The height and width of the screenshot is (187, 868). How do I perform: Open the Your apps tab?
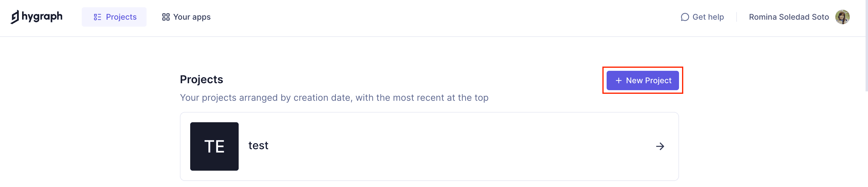point(191,17)
